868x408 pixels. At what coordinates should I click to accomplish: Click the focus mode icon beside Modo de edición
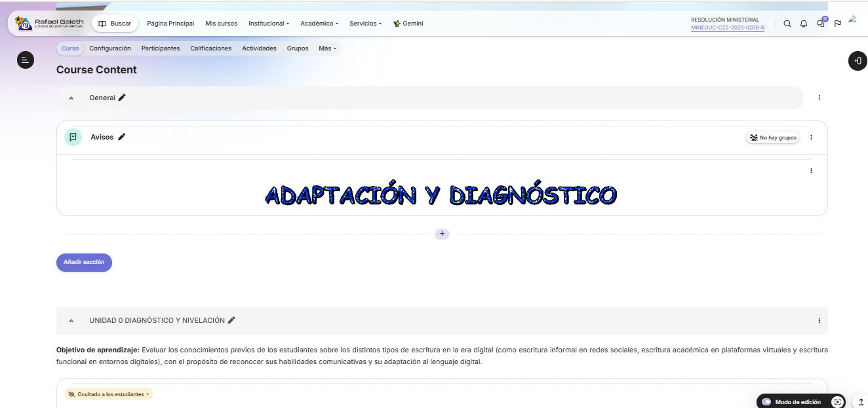(837, 402)
